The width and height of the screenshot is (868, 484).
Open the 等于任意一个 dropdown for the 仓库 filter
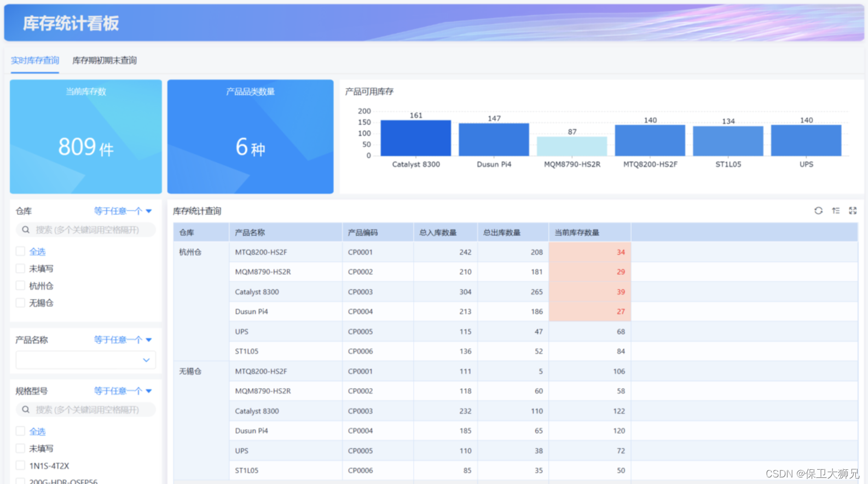(x=123, y=211)
